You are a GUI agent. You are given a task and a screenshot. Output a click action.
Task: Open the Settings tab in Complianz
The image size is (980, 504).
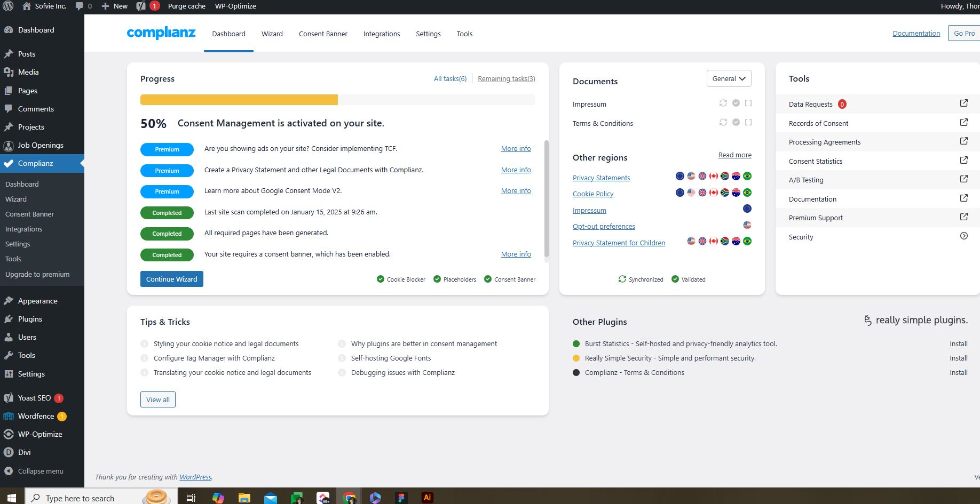coord(428,34)
